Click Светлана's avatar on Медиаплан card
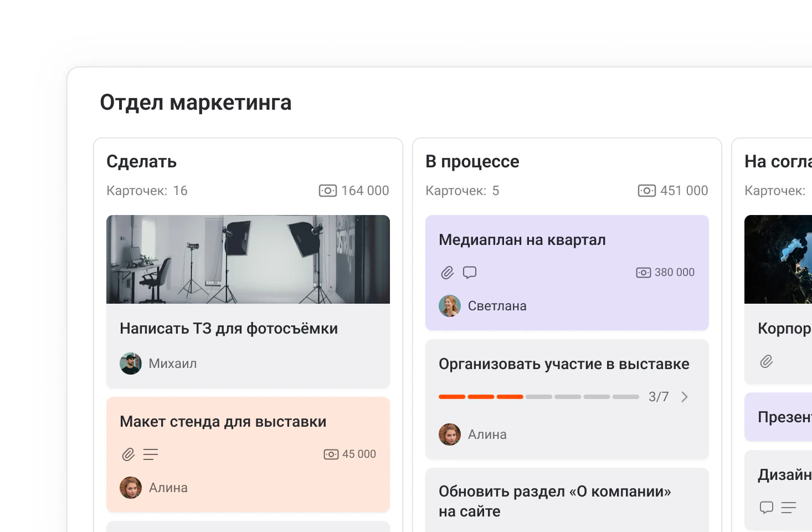The height and width of the screenshot is (532, 812). (x=450, y=306)
